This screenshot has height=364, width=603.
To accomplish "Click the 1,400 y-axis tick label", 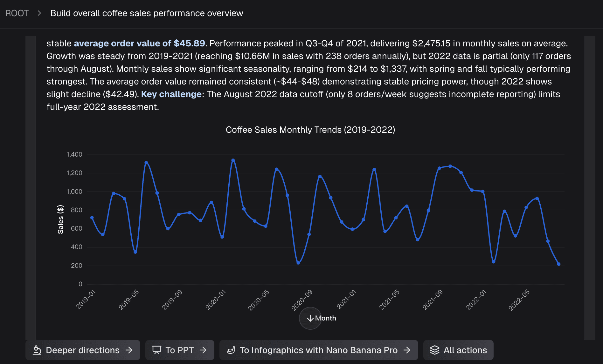I will (74, 154).
